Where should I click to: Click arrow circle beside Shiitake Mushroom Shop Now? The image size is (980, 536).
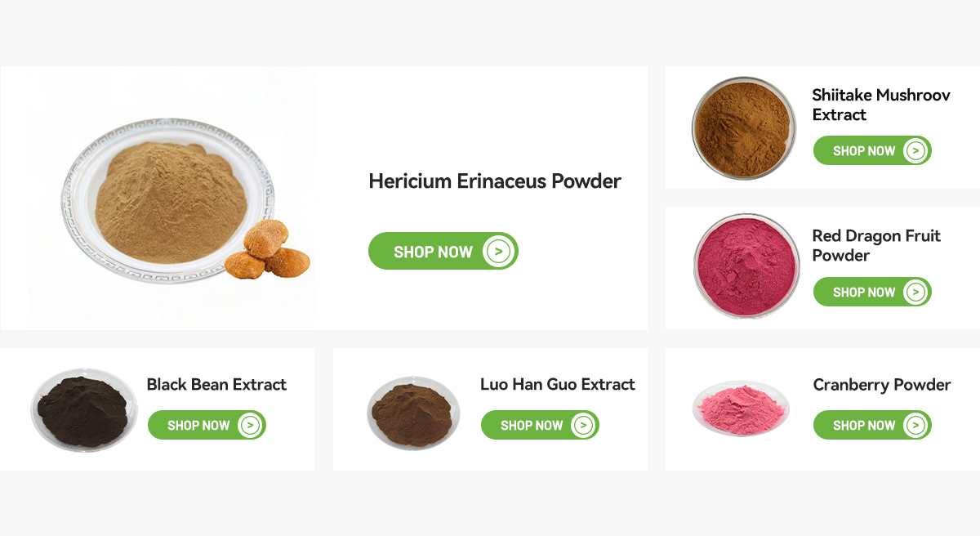(x=916, y=150)
